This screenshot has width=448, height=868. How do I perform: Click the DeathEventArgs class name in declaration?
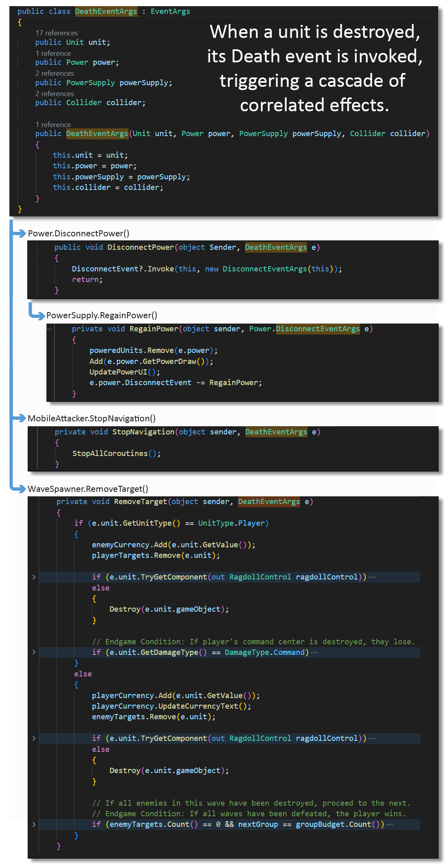(x=106, y=11)
